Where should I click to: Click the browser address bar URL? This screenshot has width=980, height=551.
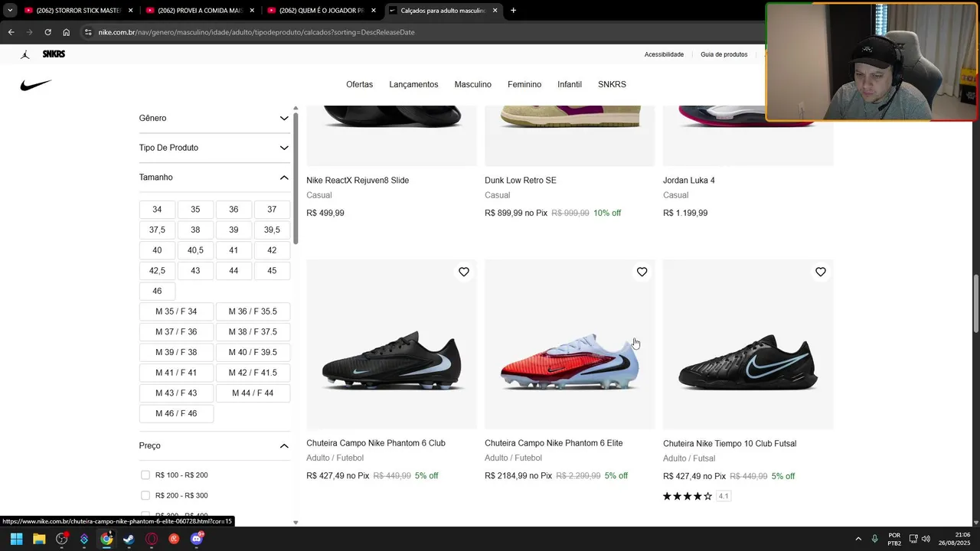256,32
